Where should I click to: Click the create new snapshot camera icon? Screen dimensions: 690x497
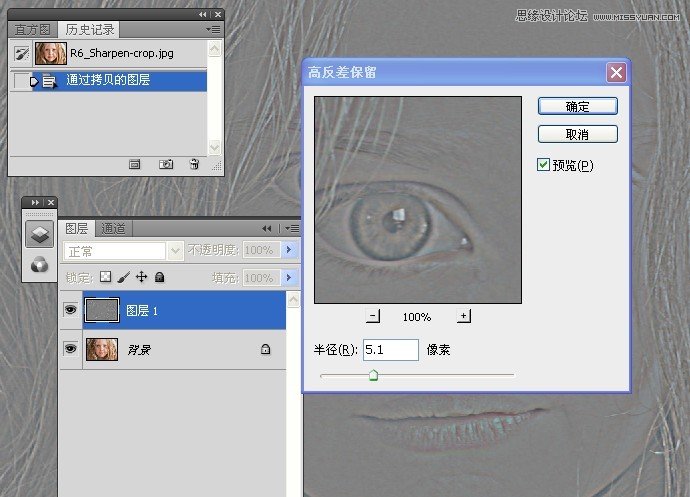[x=166, y=164]
